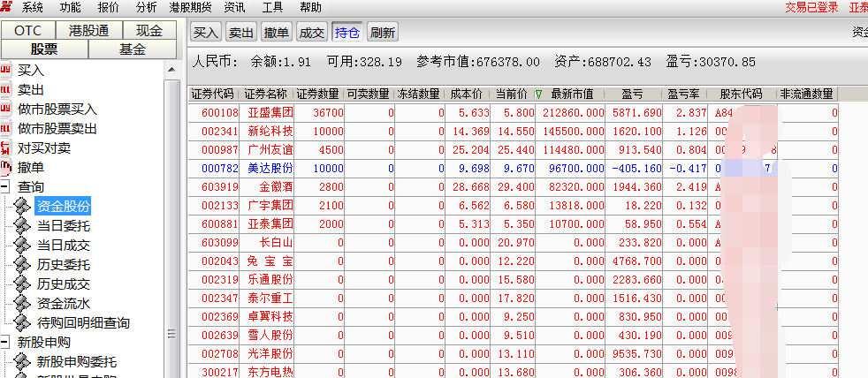Click the 历史成交 node icon
The width and height of the screenshot is (868, 378).
pyautogui.click(x=23, y=283)
